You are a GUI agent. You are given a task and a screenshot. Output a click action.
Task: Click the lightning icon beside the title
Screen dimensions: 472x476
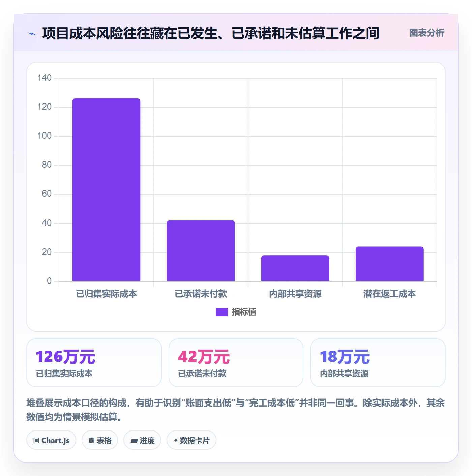(x=32, y=34)
